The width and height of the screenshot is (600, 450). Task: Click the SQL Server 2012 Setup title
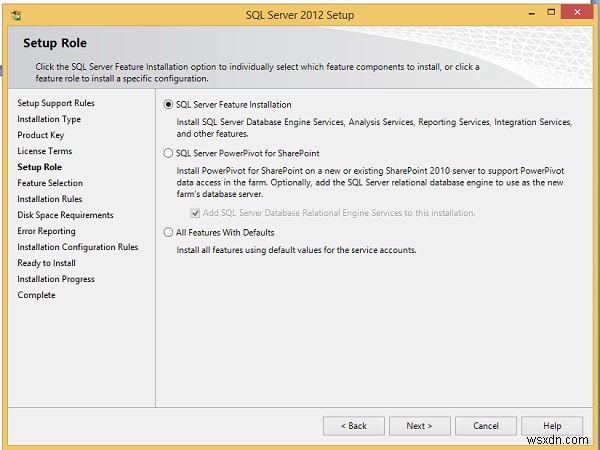pyautogui.click(x=300, y=15)
